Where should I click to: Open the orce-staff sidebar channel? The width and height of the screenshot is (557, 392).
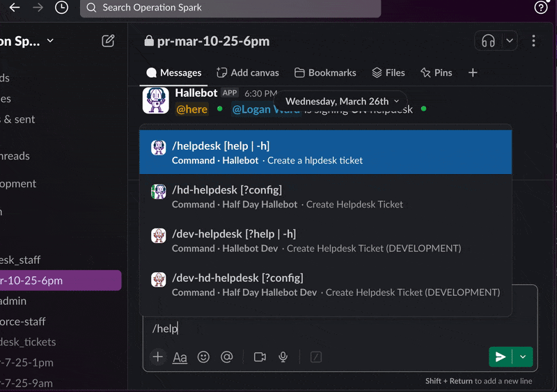[x=61, y=322]
